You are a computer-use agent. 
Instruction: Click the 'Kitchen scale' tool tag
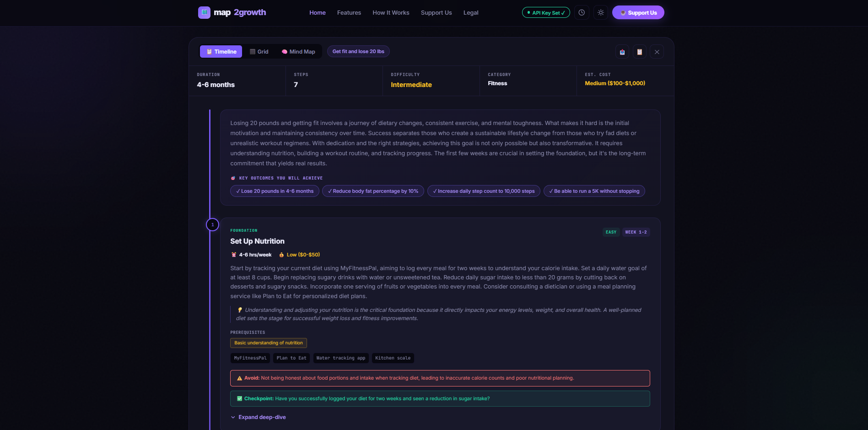click(x=393, y=358)
